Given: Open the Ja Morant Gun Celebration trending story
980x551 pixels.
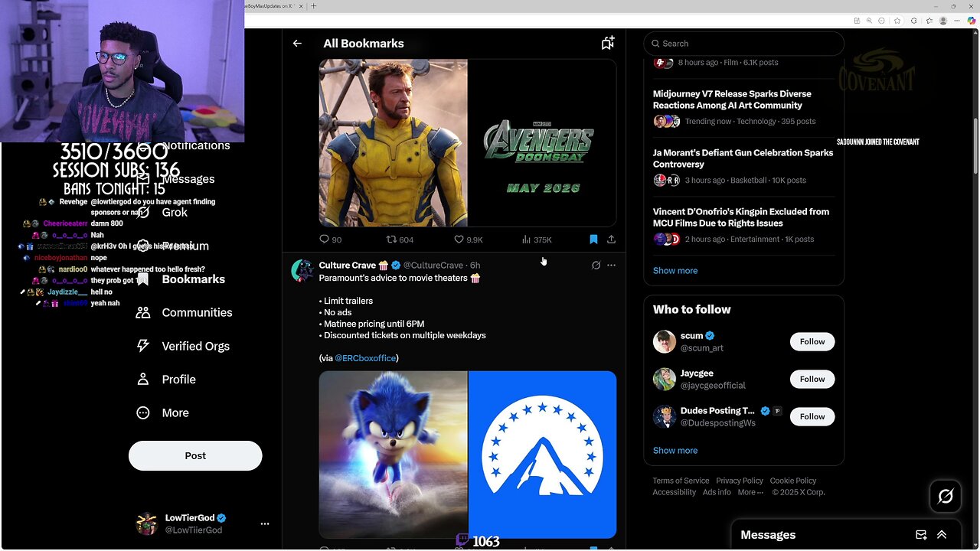Looking at the screenshot, I should pyautogui.click(x=743, y=167).
